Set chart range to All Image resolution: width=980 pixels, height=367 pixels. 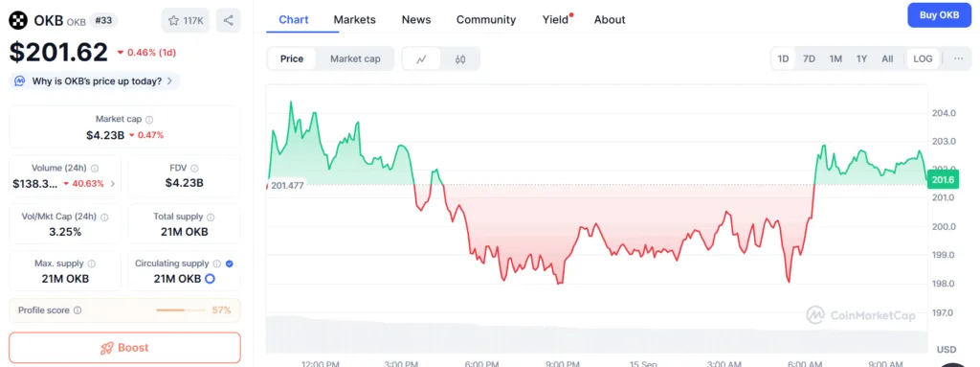tap(887, 58)
